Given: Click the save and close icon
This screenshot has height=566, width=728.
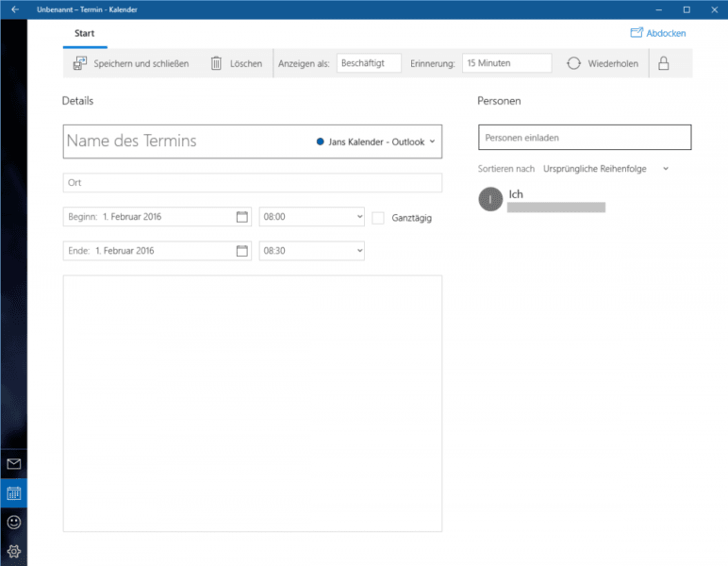Looking at the screenshot, I should coord(80,63).
